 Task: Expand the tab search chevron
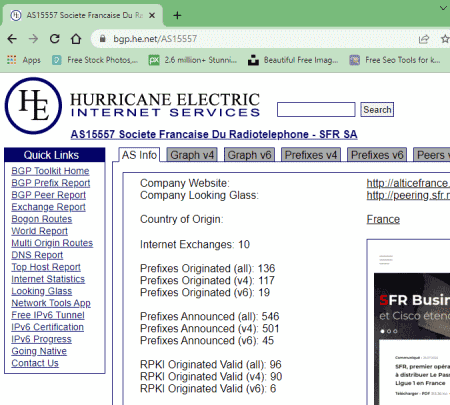pyautogui.click(x=443, y=8)
